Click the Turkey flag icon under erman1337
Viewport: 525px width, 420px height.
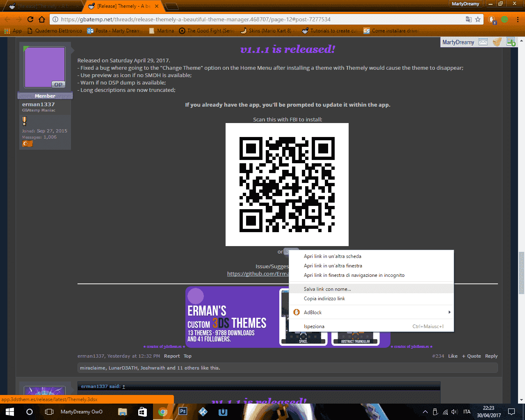tap(27, 144)
